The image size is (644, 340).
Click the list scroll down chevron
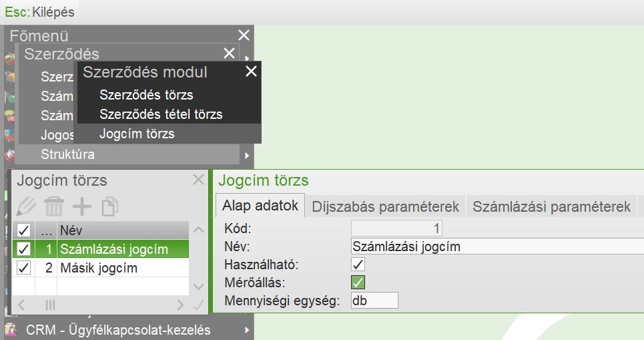(198, 287)
